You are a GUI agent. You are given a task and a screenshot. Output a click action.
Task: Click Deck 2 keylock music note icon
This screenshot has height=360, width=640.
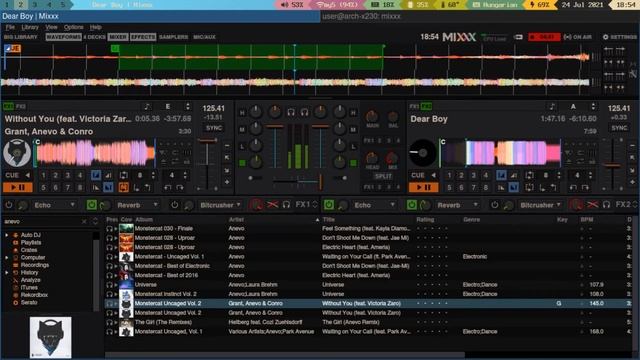552,107
